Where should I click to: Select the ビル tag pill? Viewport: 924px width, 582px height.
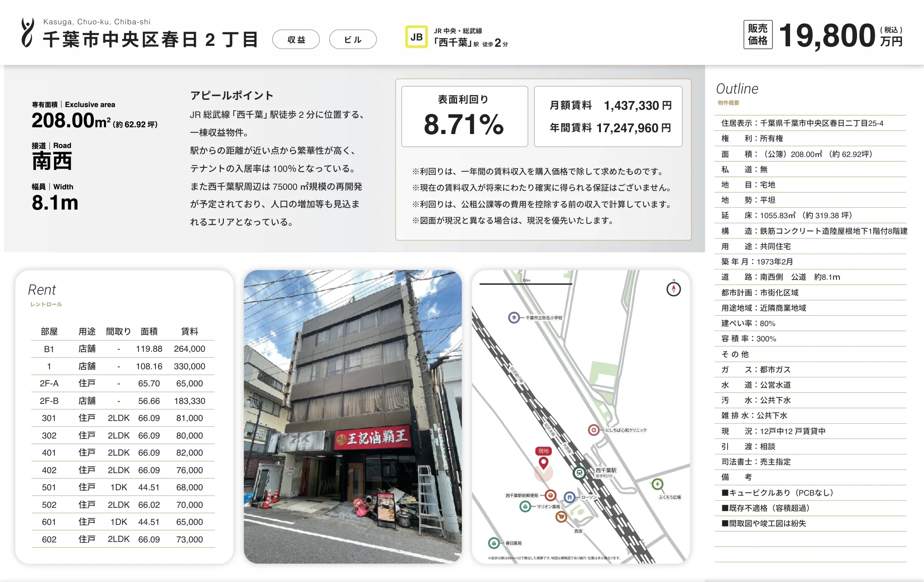click(x=353, y=39)
